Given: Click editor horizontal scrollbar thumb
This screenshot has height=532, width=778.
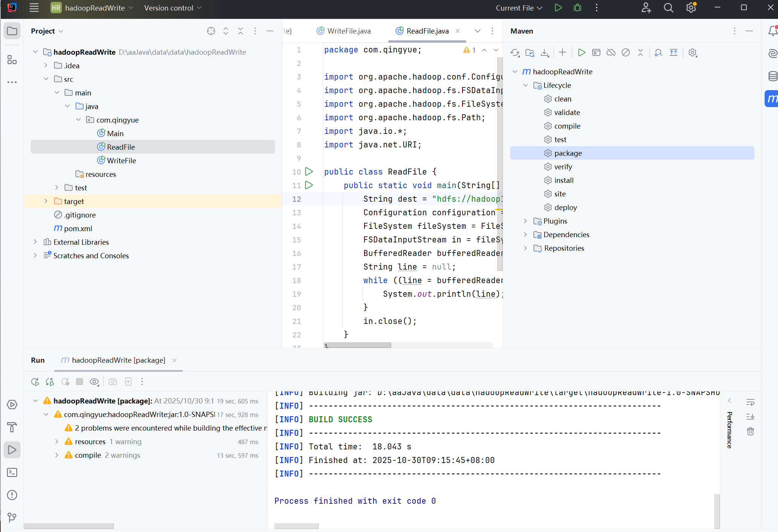Looking at the screenshot, I should [x=357, y=345].
